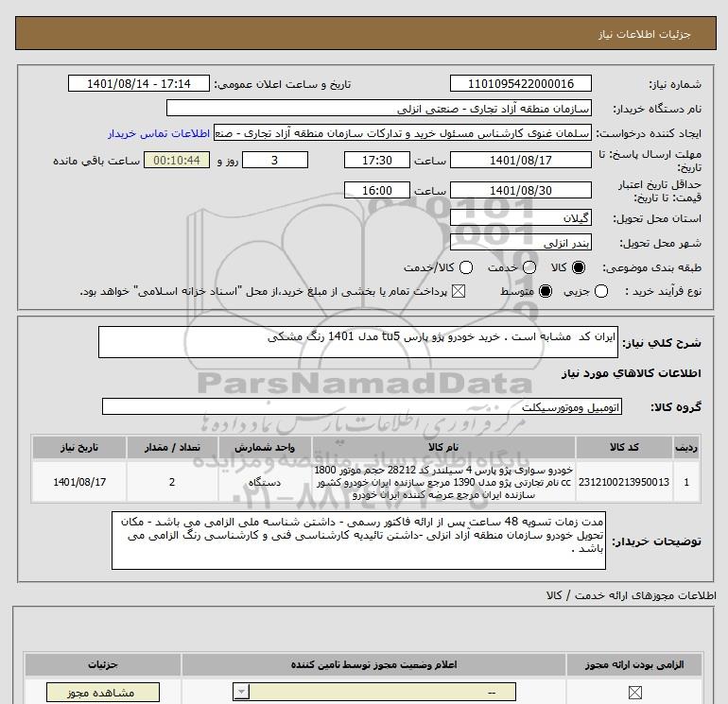Click the Peugeot Pars product name cell
728x704 pixels.
(x=442, y=482)
